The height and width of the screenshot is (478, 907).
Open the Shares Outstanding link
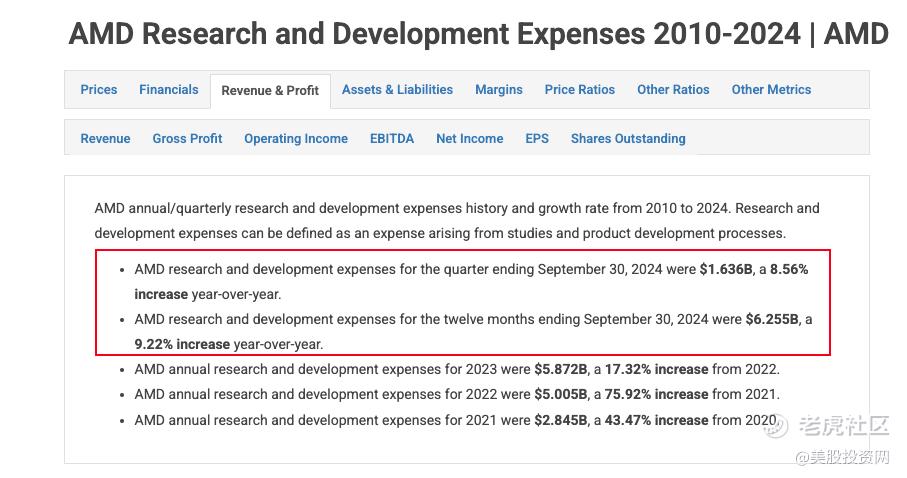628,139
